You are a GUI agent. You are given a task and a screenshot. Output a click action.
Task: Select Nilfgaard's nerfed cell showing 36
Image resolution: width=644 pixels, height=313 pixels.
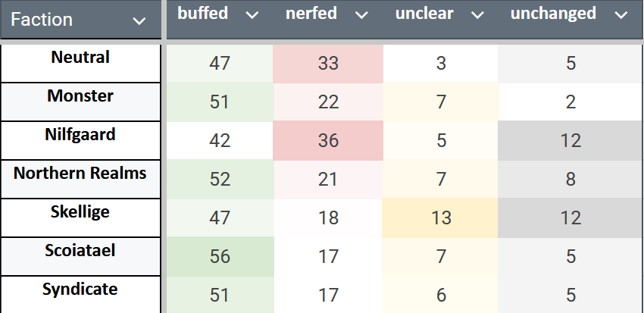328,141
